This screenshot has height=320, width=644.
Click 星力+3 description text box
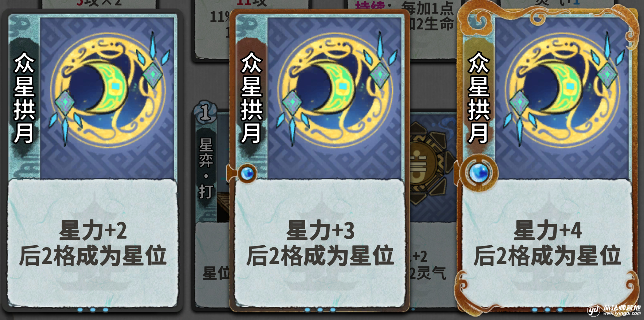[x=319, y=242]
